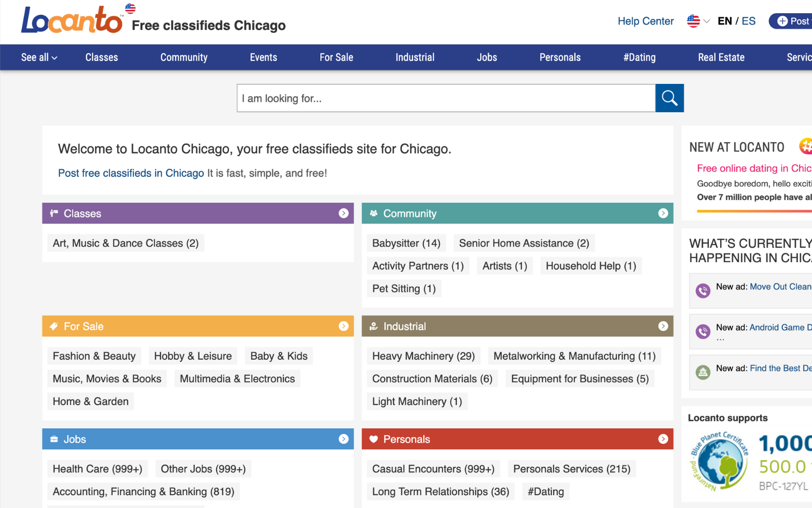Open Home & Garden category
This screenshot has width=812, height=508.
(x=91, y=401)
